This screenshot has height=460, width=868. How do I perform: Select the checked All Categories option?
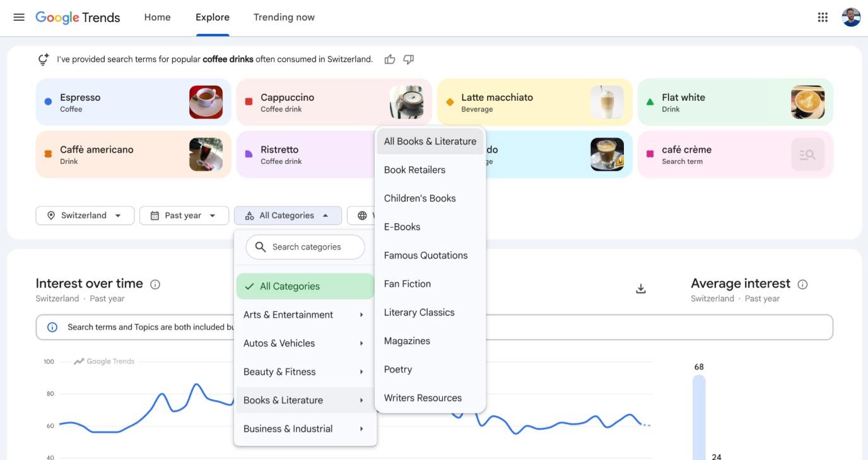coord(305,286)
